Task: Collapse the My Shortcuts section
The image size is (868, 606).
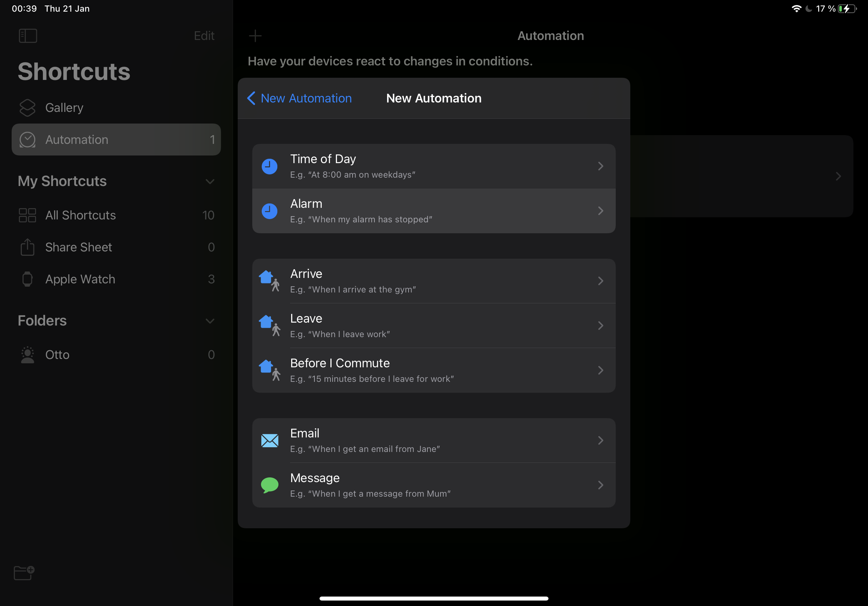Action: point(210,181)
